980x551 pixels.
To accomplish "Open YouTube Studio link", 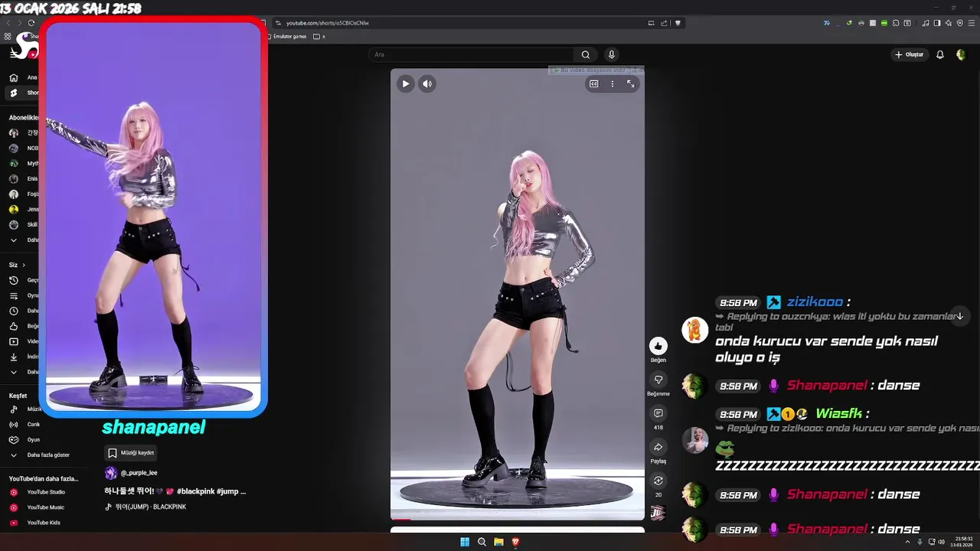I will 46,492.
